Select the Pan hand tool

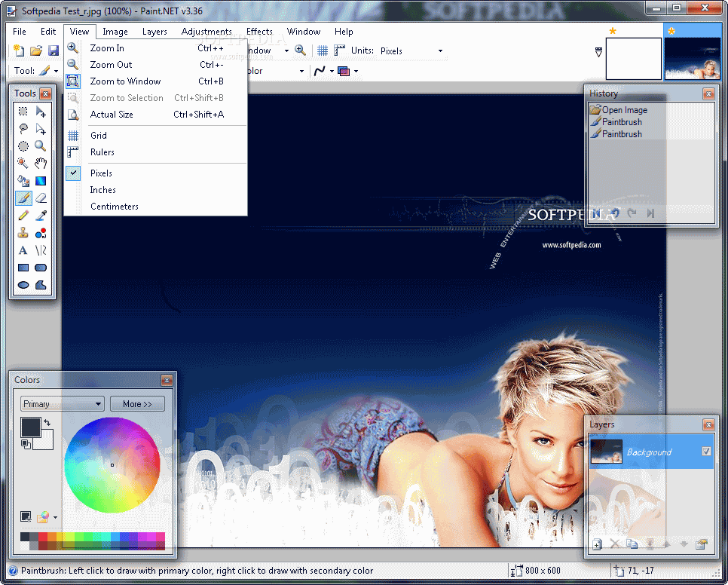[41, 163]
